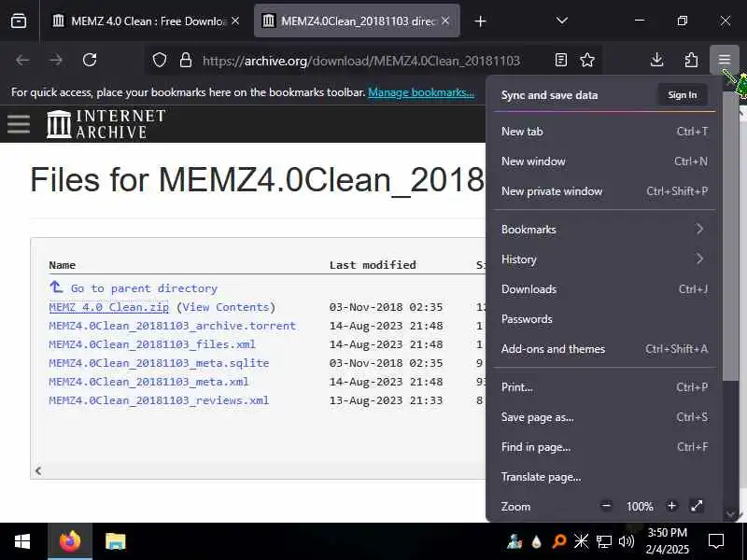Open MEMZ4.0Clean_20181103_reviews.xml link
747x560 pixels.
click(x=159, y=400)
